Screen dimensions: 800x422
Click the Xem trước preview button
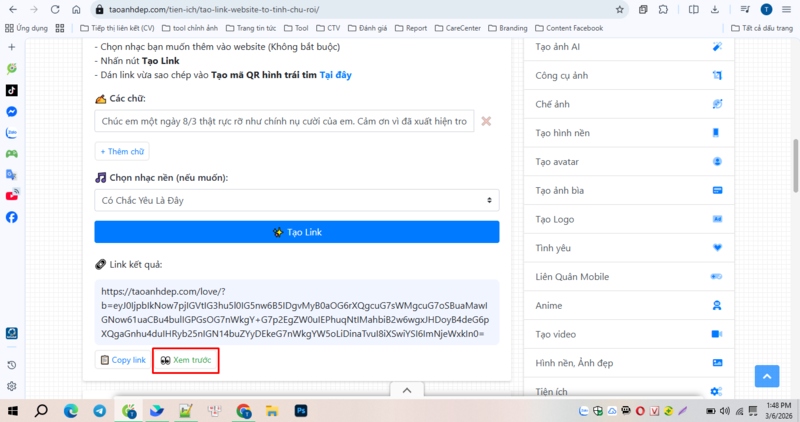[186, 360]
